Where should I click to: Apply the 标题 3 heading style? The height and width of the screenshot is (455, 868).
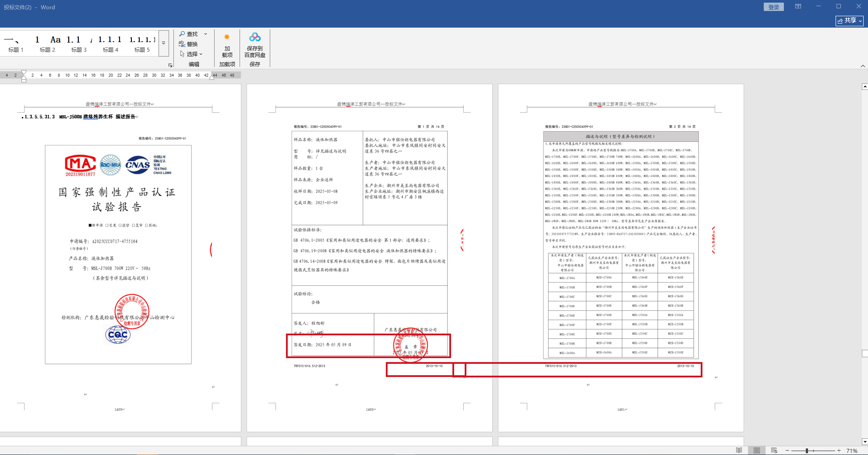[x=79, y=43]
